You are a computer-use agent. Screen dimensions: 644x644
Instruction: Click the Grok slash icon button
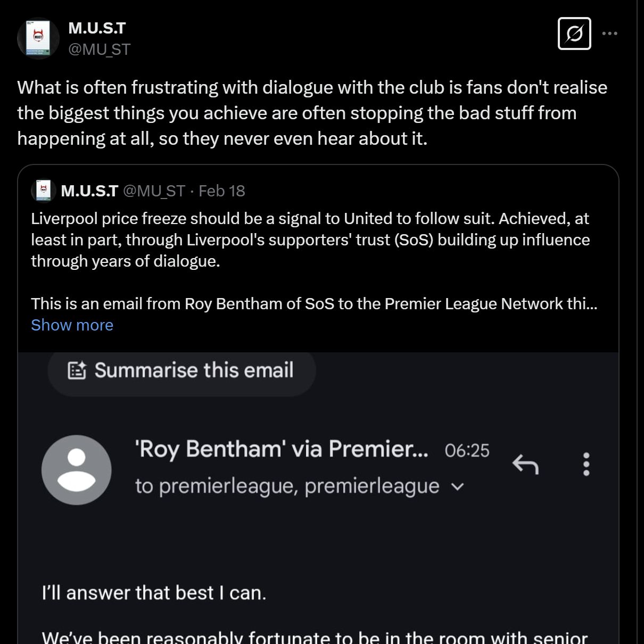[x=574, y=34]
